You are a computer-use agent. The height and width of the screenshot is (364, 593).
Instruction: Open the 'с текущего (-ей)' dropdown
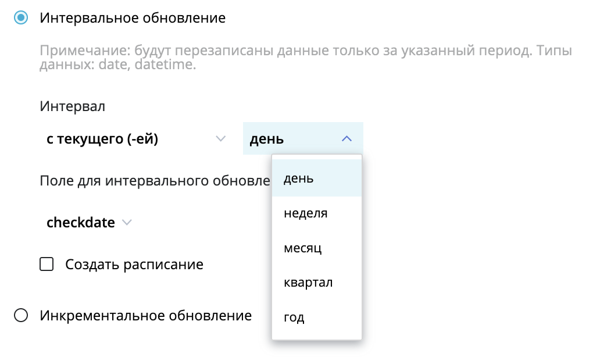[136, 139]
